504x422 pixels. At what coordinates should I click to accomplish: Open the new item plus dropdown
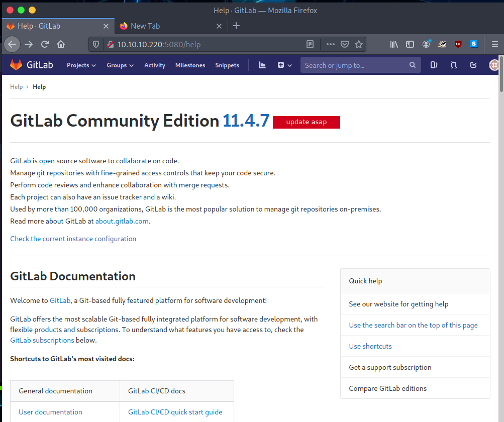284,65
